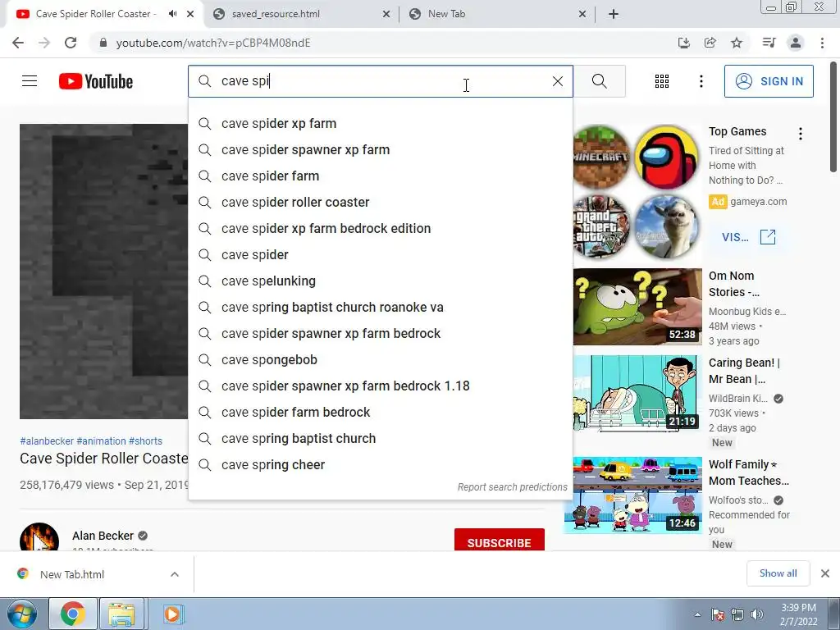Click the SIGN IN button
Screen dimensions: 840x630
pos(769,81)
